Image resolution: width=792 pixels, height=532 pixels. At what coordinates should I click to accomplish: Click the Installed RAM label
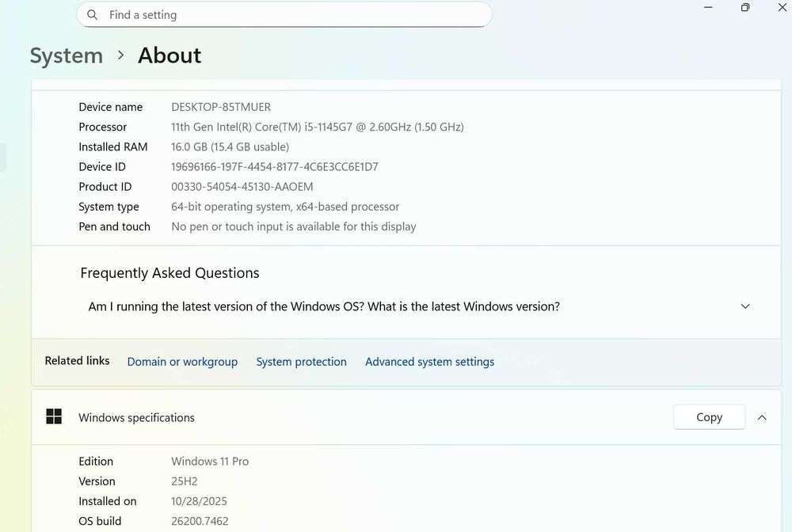coord(113,147)
